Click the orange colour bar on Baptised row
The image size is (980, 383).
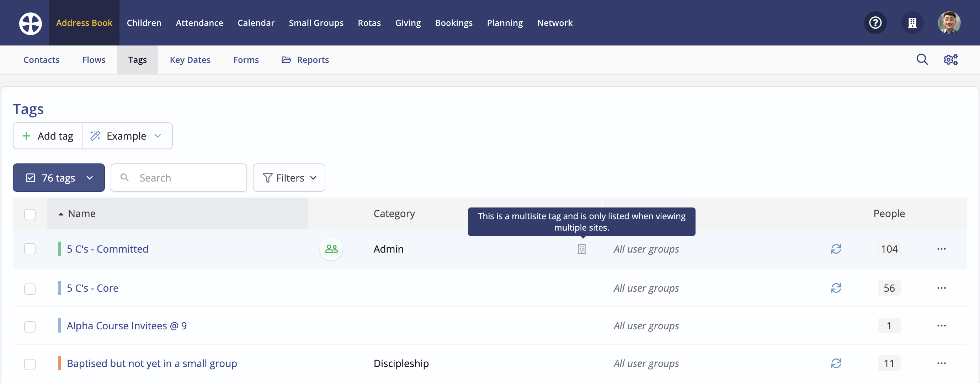[59, 363]
